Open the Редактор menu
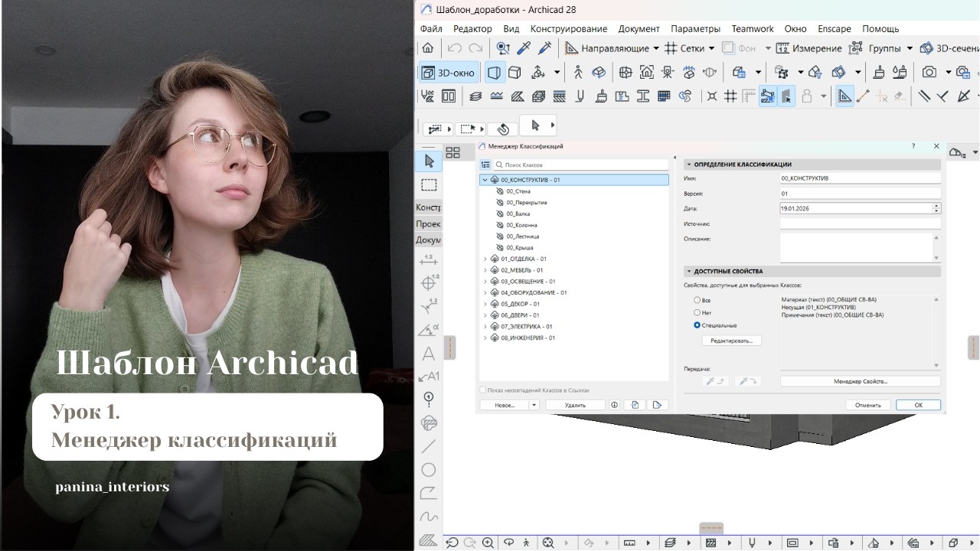 point(472,28)
